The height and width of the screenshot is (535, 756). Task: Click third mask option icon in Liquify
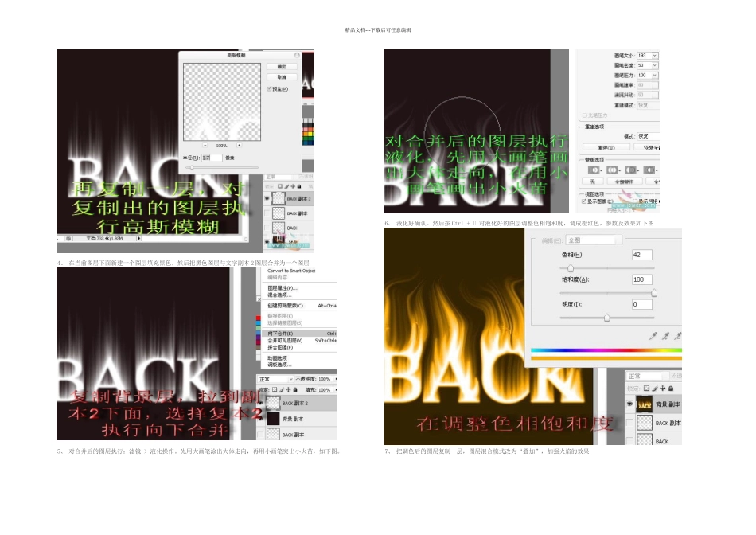[x=630, y=170]
